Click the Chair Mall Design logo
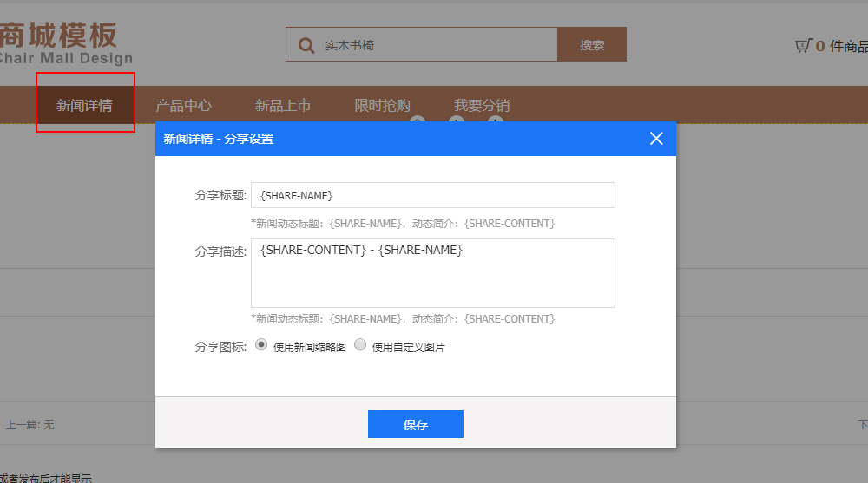This screenshot has width=868, height=483. point(65,45)
